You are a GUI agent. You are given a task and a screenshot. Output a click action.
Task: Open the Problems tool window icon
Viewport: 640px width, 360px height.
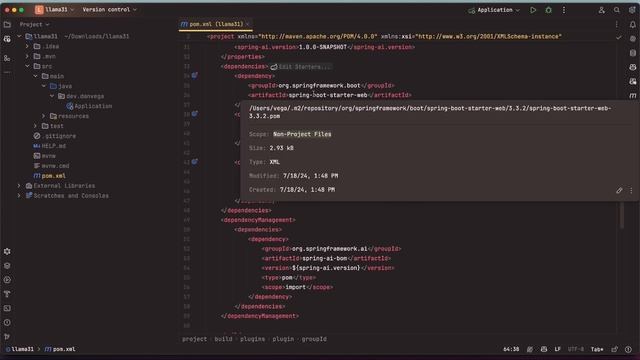pos(7,322)
